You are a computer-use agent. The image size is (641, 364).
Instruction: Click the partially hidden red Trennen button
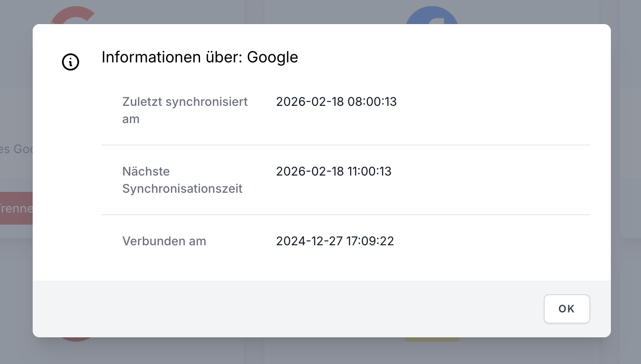[x=16, y=208]
